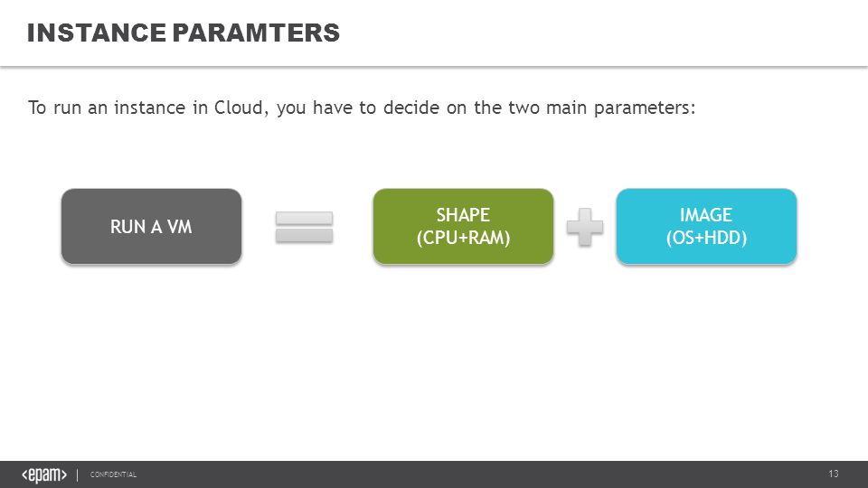This screenshot has width=868, height=488.
Task: Click the IMAGE text in blue box
Action: tap(706, 215)
